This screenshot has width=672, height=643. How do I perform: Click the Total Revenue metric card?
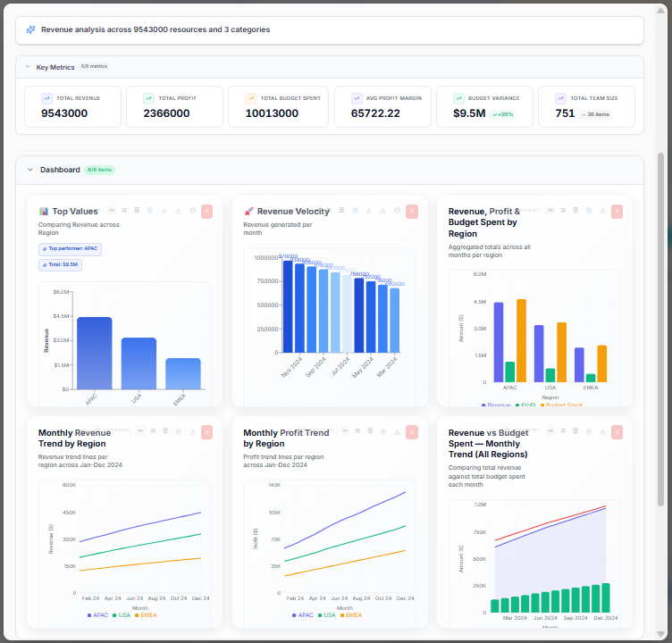pos(72,106)
